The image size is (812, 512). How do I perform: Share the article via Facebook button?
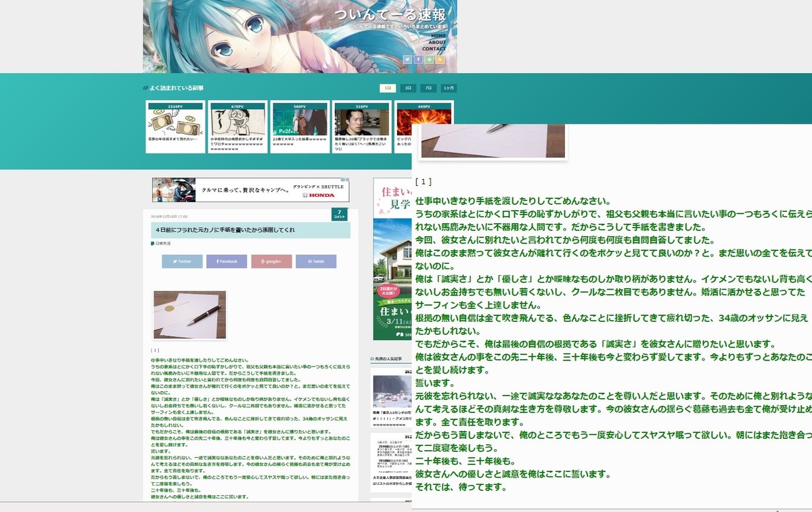226,261
